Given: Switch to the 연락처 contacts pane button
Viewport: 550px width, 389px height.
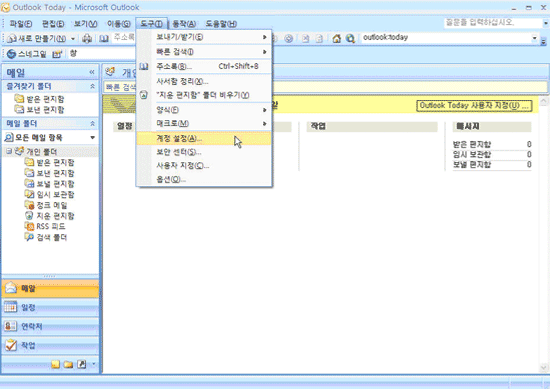Looking at the screenshot, I should point(51,326).
